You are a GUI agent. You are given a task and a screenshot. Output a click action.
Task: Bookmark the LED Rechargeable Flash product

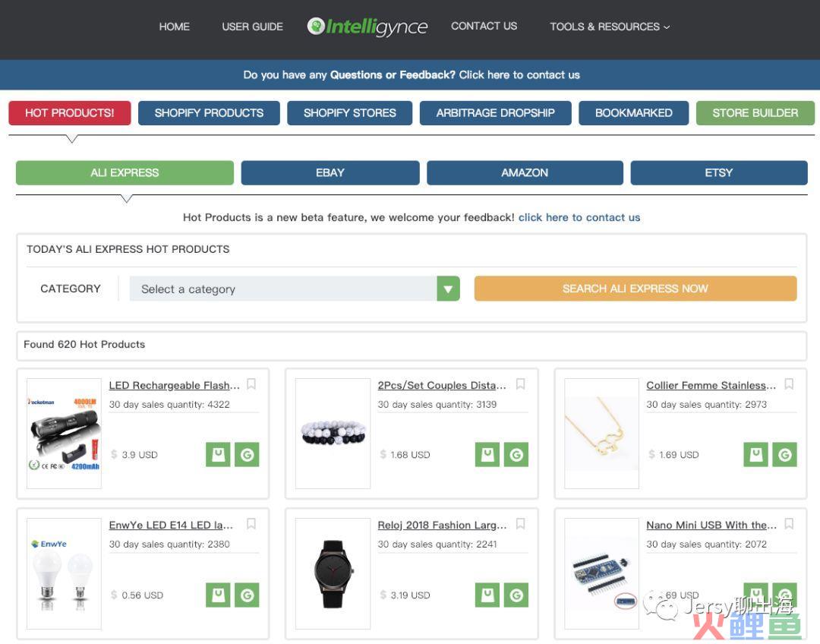click(x=251, y=384)
